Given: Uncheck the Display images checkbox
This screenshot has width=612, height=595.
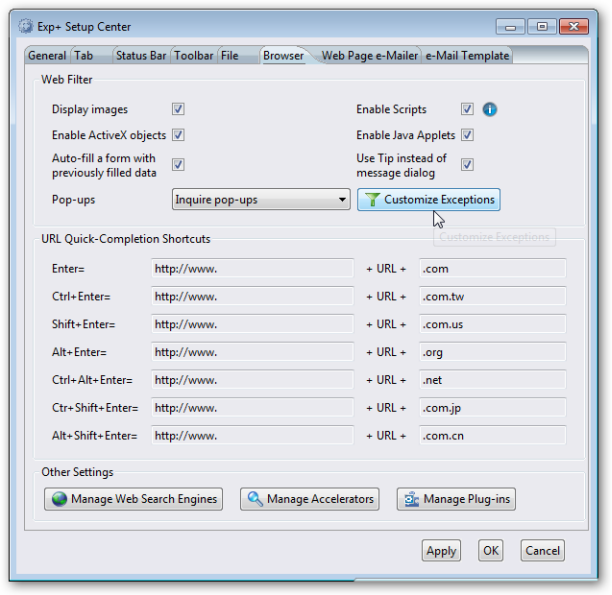Looking at the screenshot, I should pos(178,110).
